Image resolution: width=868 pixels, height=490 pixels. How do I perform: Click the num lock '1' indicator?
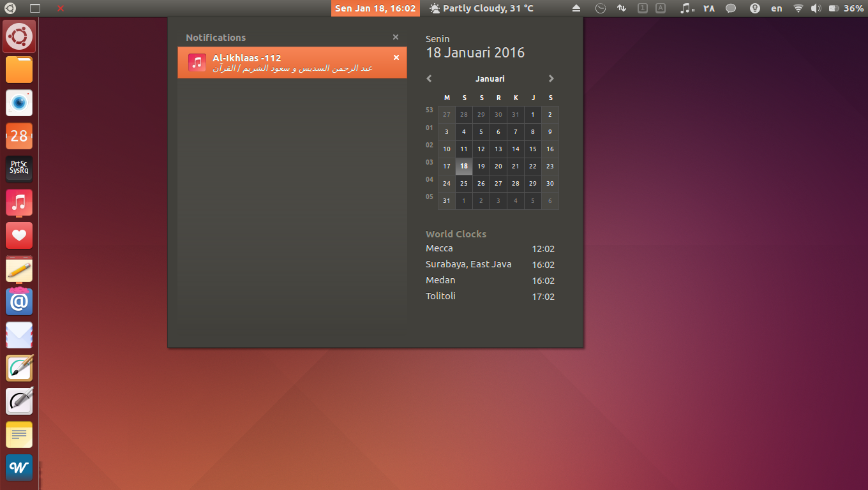point(643,8)
